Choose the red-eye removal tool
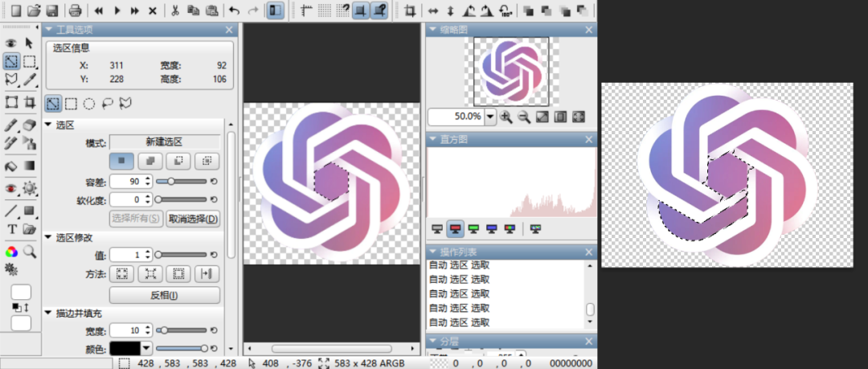868x369 pixels. (x=11, y=188)
